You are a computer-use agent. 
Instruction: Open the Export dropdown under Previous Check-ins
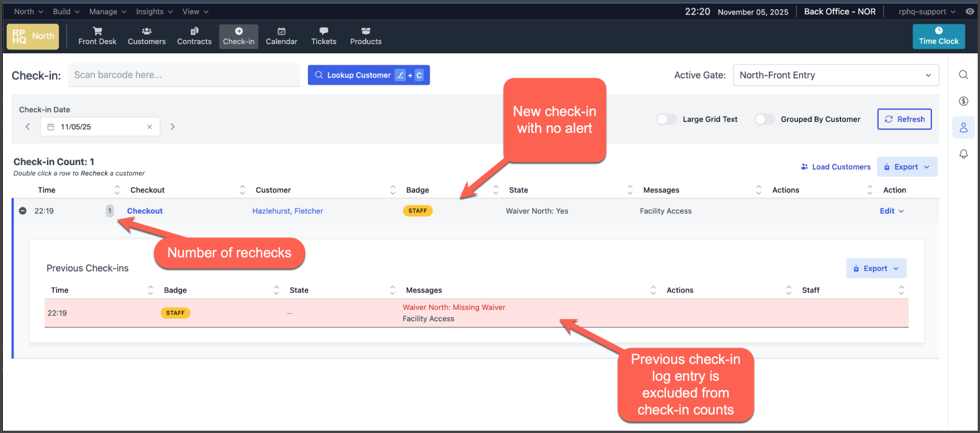coord(876,268)
